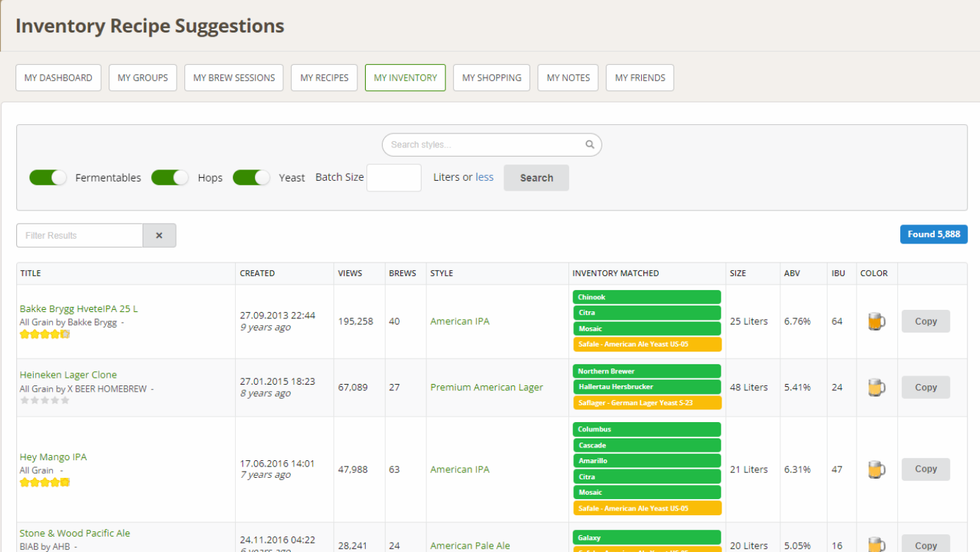Viewport: 980px width, 552px height.
Task: Click beer mug icon for Hey Mango IPA
Action: (x=876, y=469)
